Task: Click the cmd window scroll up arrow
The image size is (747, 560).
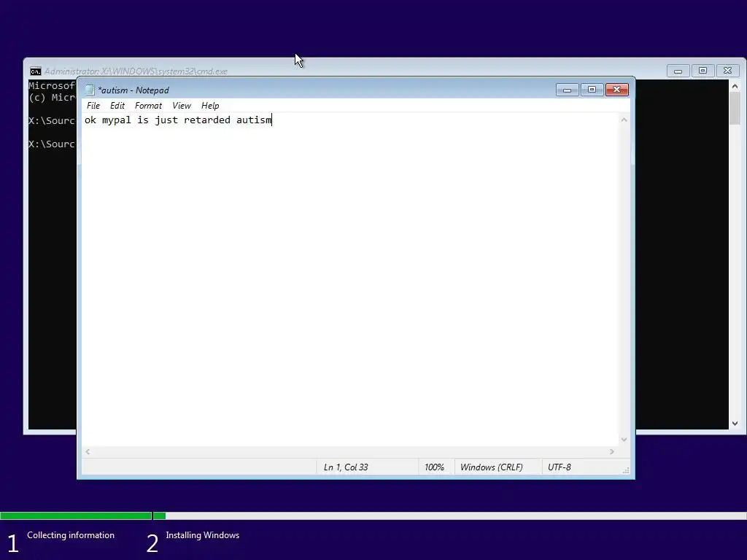Action: tap(735, 86)
